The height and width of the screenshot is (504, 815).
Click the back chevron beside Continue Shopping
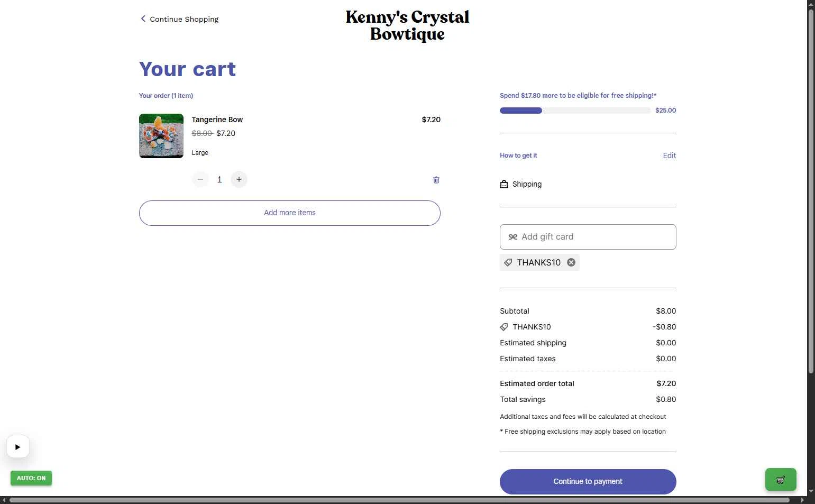(143, 19)
